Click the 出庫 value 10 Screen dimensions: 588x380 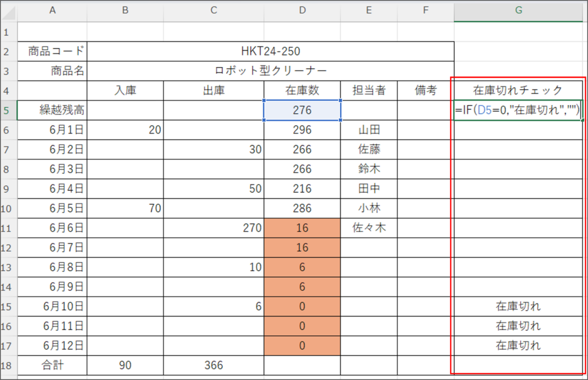click(x=214, y=267)
